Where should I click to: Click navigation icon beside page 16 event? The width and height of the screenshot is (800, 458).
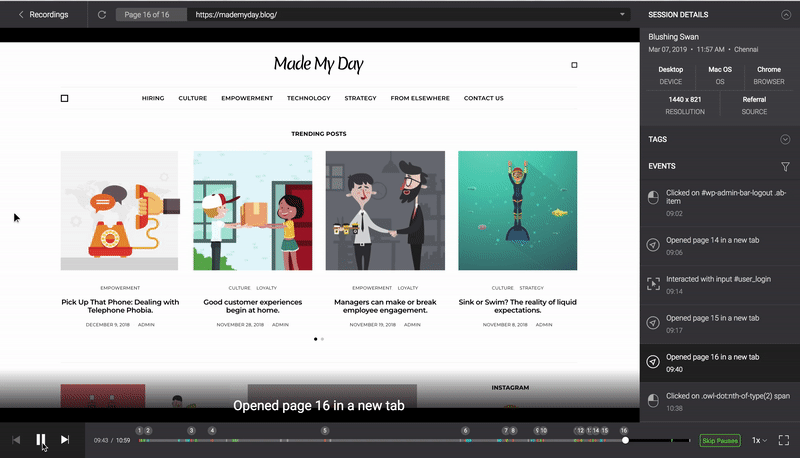(653, 362)
